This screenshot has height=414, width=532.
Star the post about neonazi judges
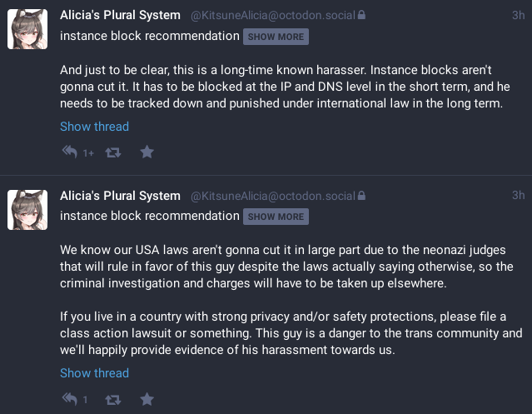pyautogui.click(x=147, y=400)
